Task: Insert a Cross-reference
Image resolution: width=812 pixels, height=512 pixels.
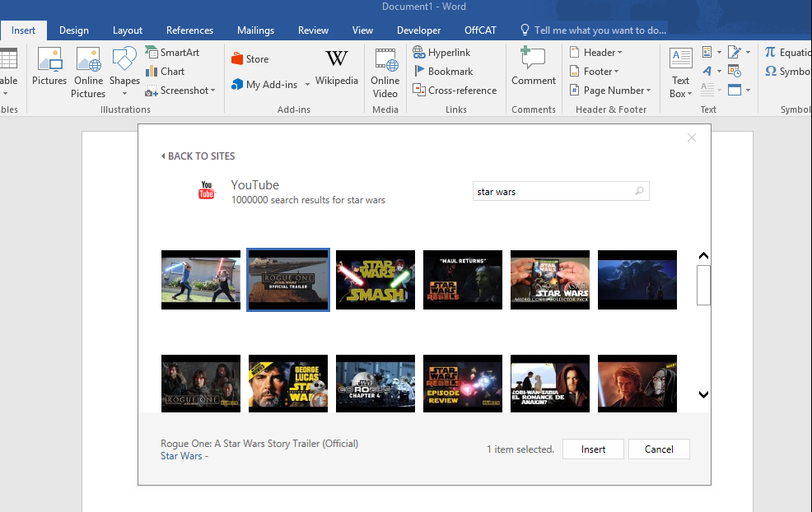Action: [454, 91]
